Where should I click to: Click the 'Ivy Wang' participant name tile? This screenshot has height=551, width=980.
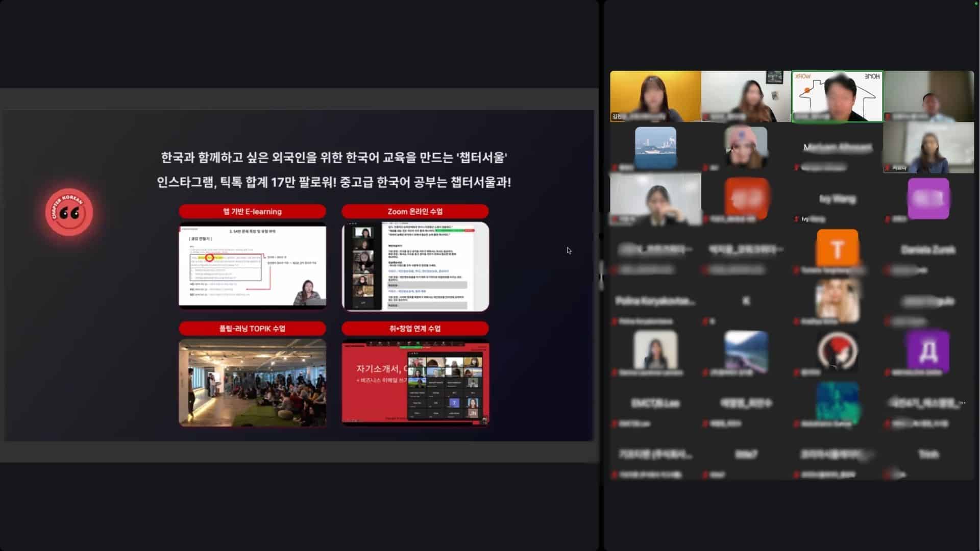[x=837, y=198]
